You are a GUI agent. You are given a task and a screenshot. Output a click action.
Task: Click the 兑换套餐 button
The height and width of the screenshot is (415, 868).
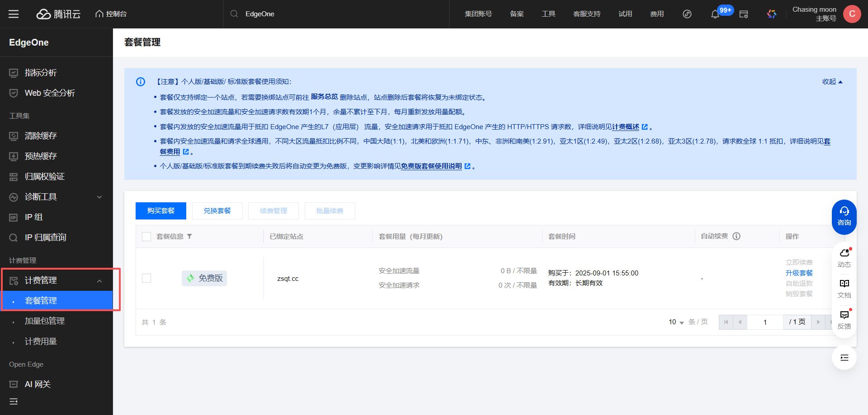pos(217,211)
